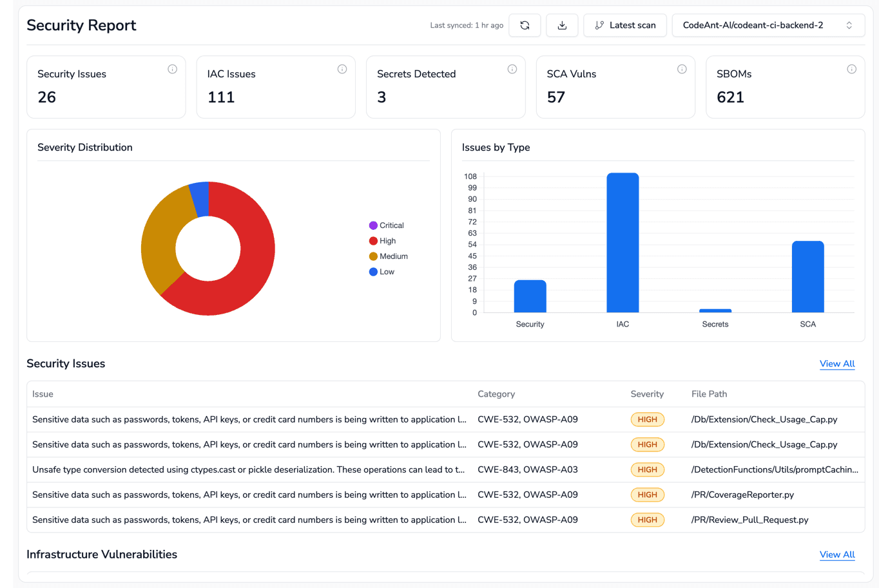Click the SCA bar in Issues by Type
879x588 pixels.
coord(808,277)
